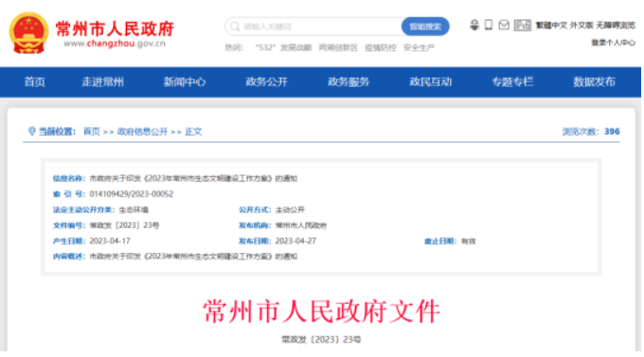This screenshot has width=644, height=357.
Task: Go to 登录个人中心
Action: pyautogui.click(x=613, y=43)
